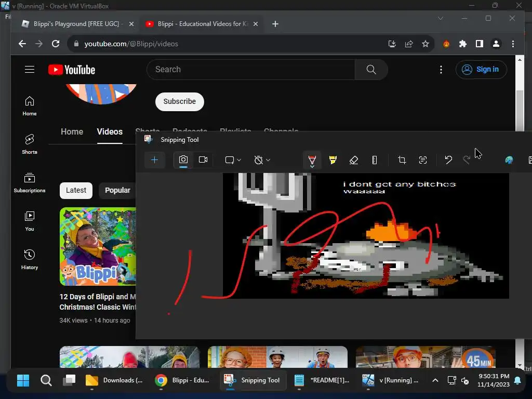Open the Chrome three-dot menu
Image resolution: width=532 pixels, height=399 pixels.
513,44
